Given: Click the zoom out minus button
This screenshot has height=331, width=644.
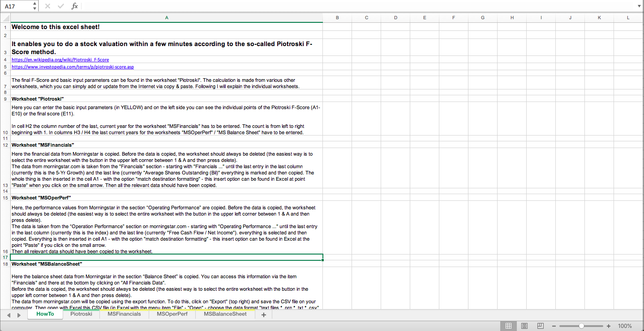Looking at the screenshot, I should tap(554, 326).
